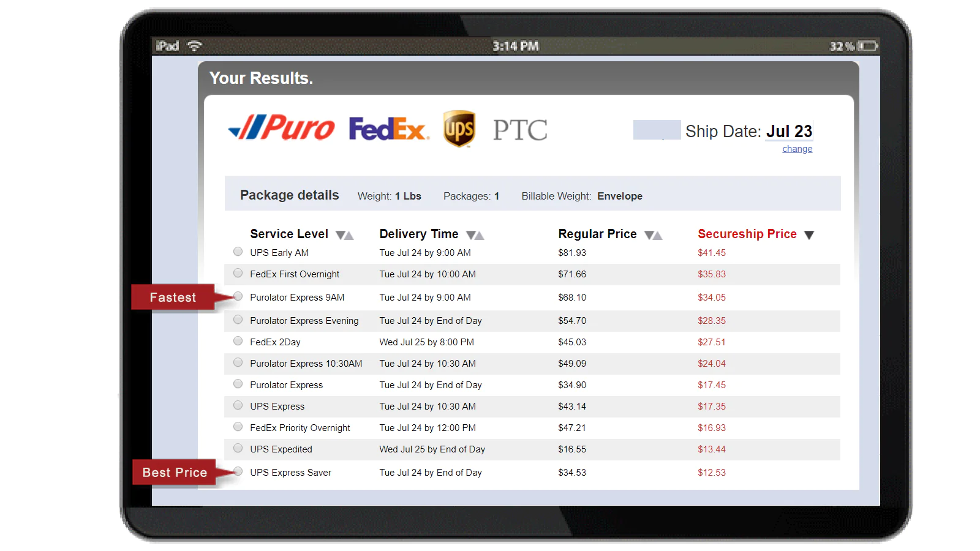Click the $17.35 Secureship price
This screenshot has width=980, height=551.
[712, 407]
